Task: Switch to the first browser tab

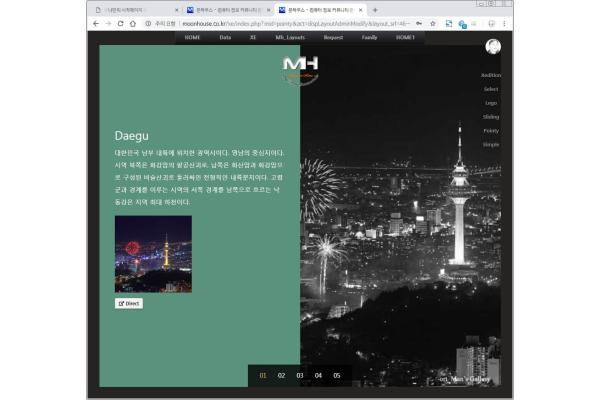Action: coord(136,10)
